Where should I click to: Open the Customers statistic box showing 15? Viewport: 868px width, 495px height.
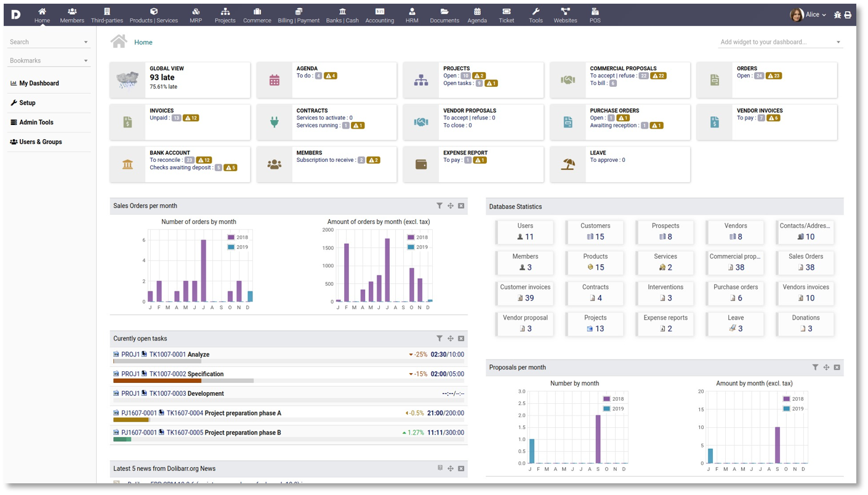(x=595, y=231)
